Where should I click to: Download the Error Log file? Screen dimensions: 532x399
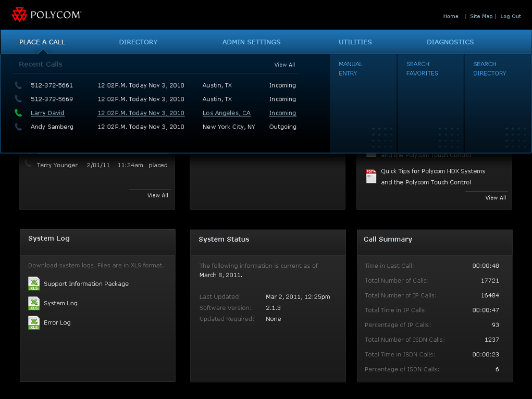click(57, 322)
